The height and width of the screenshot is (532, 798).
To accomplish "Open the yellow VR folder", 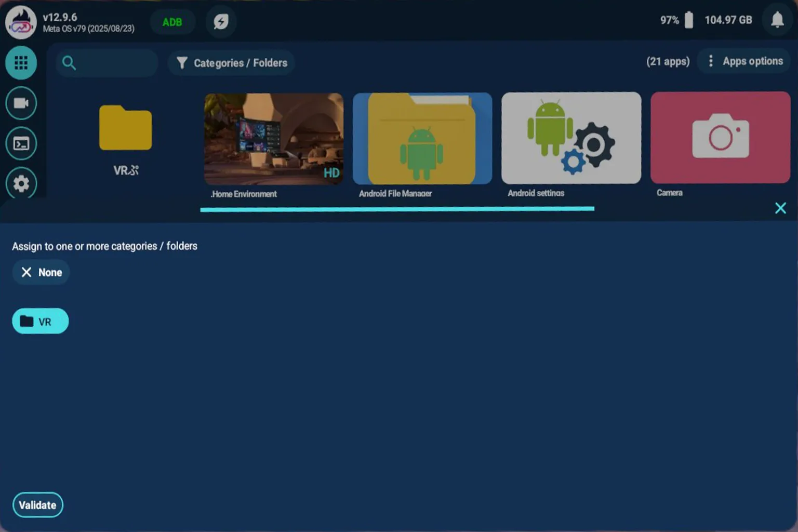I will pos(125,129).
